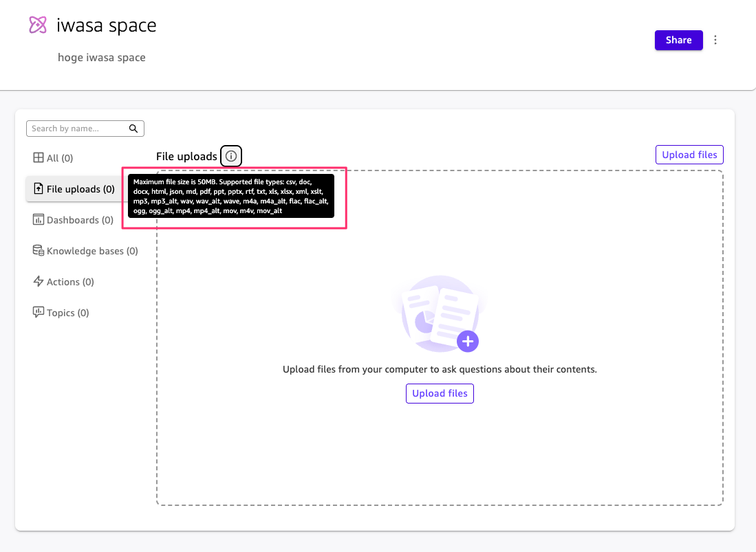The image size is (756, 552).
Task: Click the File uploads section heading
Action: tap(186, 157)
